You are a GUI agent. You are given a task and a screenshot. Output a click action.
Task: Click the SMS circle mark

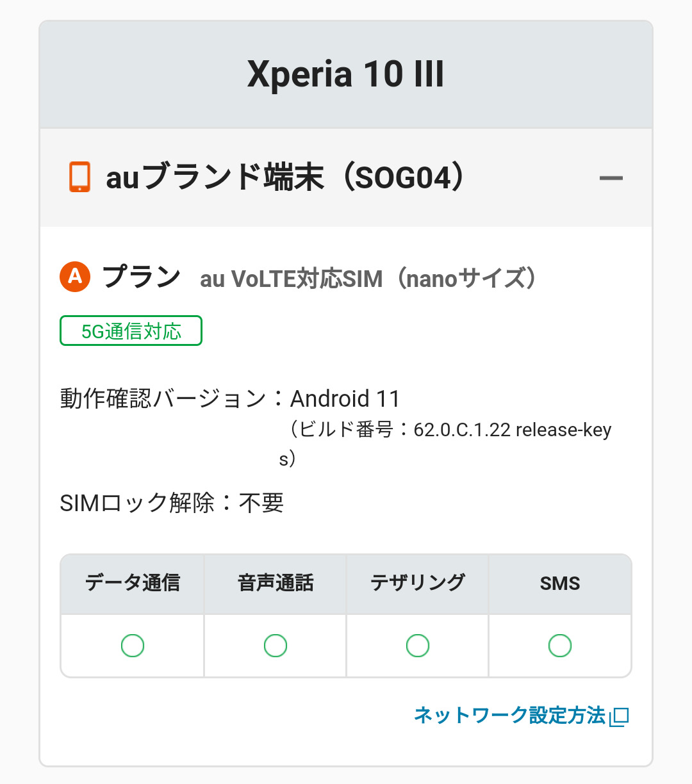[x=560, y=646]
